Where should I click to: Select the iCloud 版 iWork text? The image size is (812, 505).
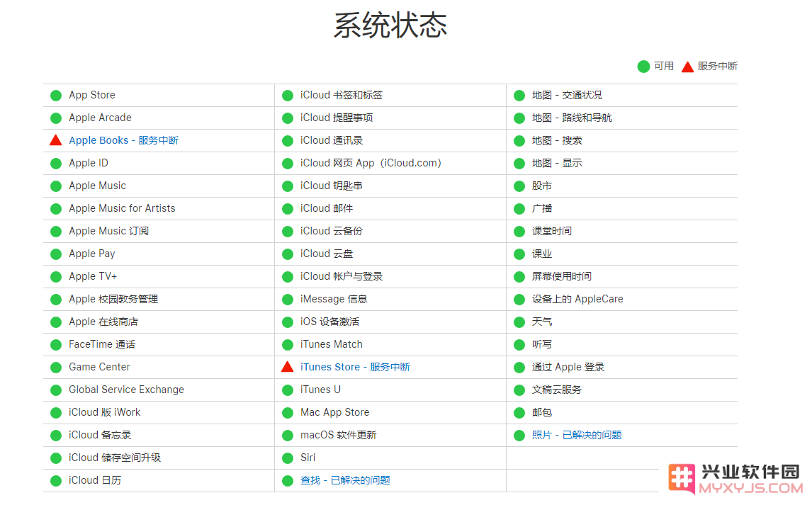(x=105, y=412)
